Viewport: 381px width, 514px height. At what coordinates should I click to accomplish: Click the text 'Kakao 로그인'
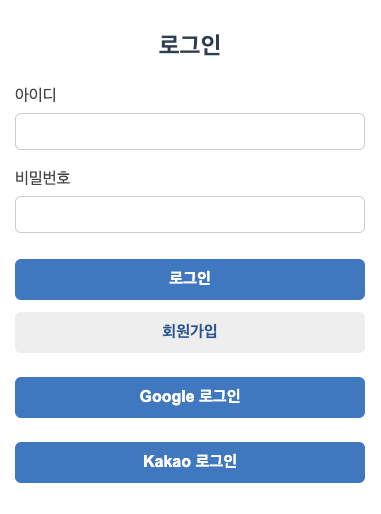click(x=190, y=461)
